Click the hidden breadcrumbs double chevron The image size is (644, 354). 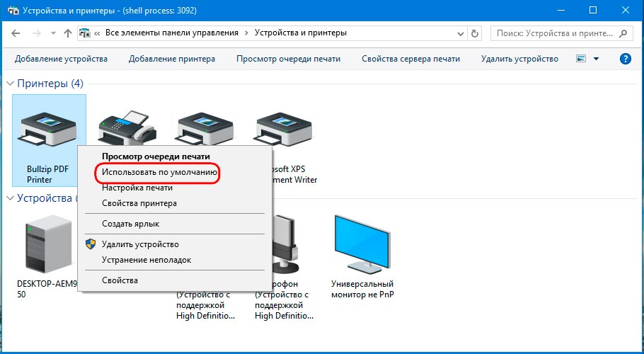(98, 33)
